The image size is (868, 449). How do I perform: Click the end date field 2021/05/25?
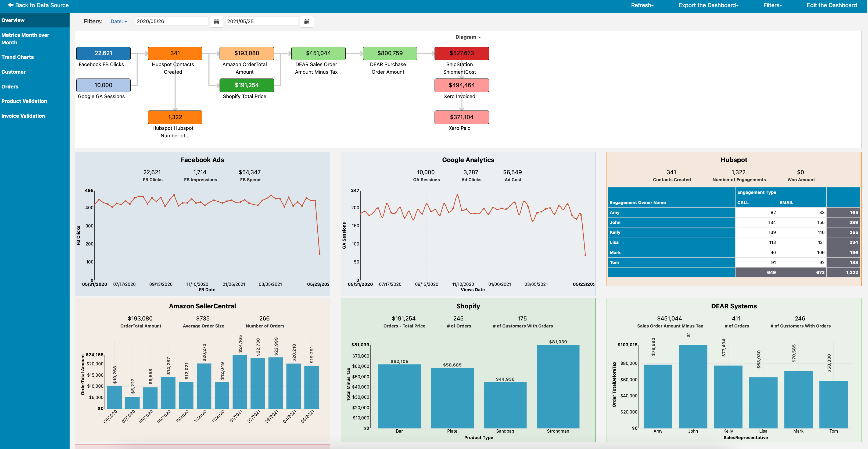point(262,21)
